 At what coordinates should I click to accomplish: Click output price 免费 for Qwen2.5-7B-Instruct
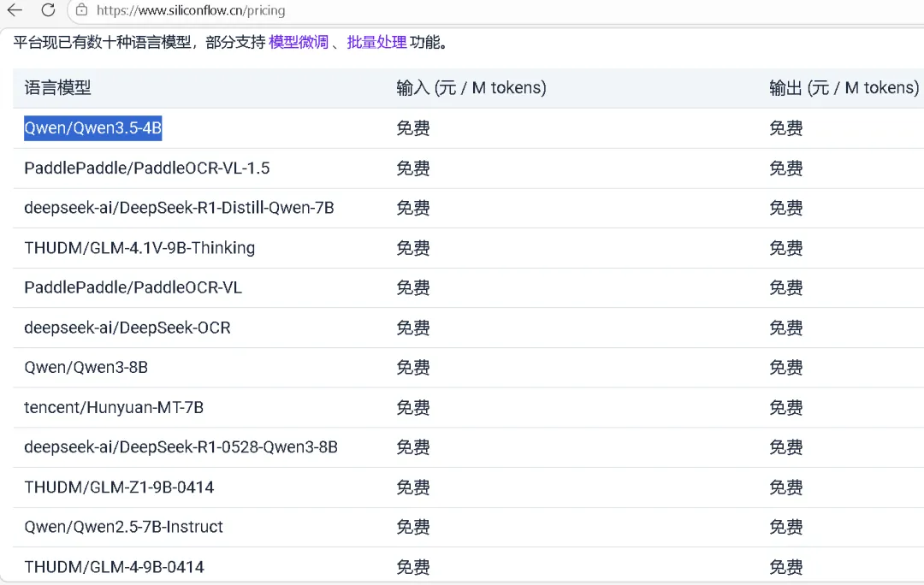click(x=786, y=527)
